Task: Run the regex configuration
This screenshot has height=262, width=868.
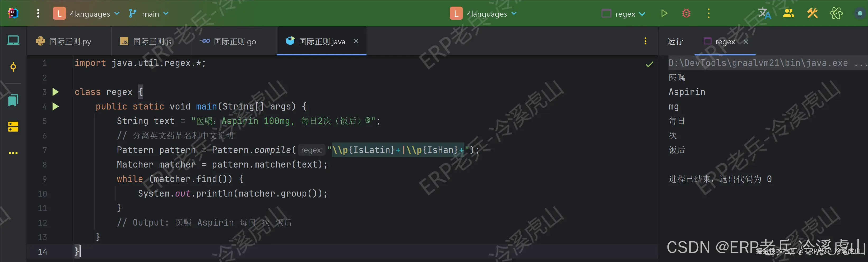Action: pos(664,13)
